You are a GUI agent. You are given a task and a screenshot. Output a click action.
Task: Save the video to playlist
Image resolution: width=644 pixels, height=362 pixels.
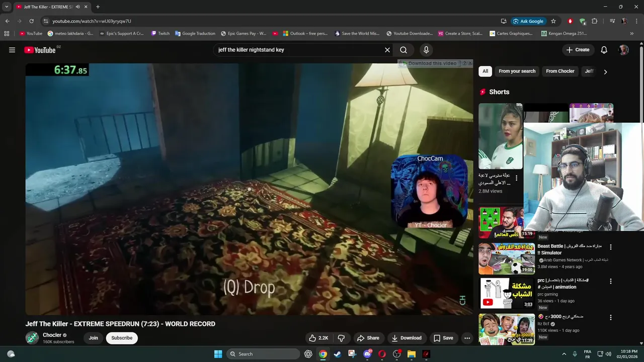pos(443,338)
